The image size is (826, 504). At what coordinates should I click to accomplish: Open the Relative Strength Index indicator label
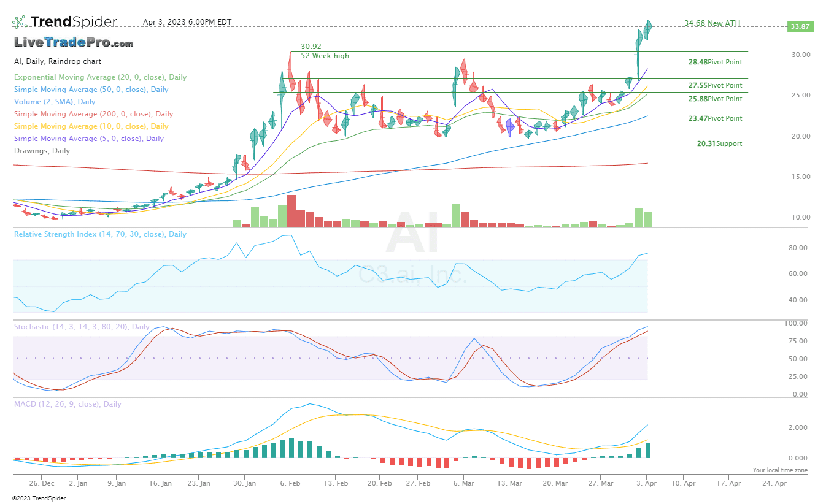point(100,234)
